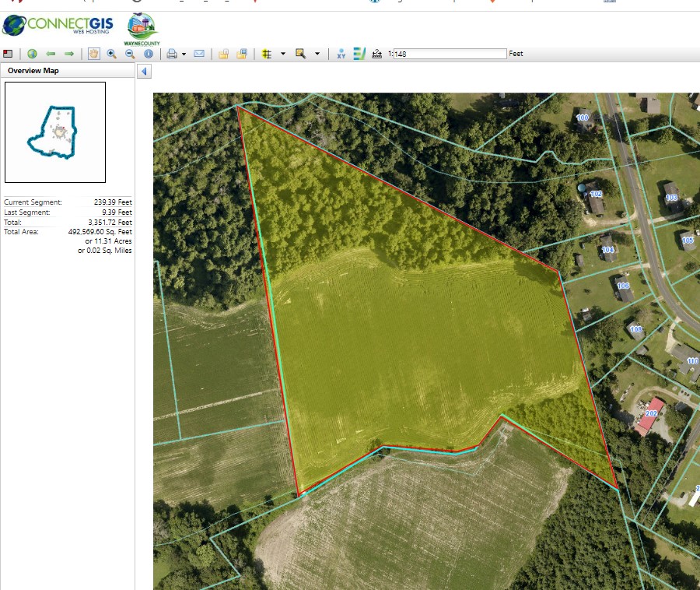Click the map scale input field
The height and width of the screenshot is (590, 700).
(450, 54)
